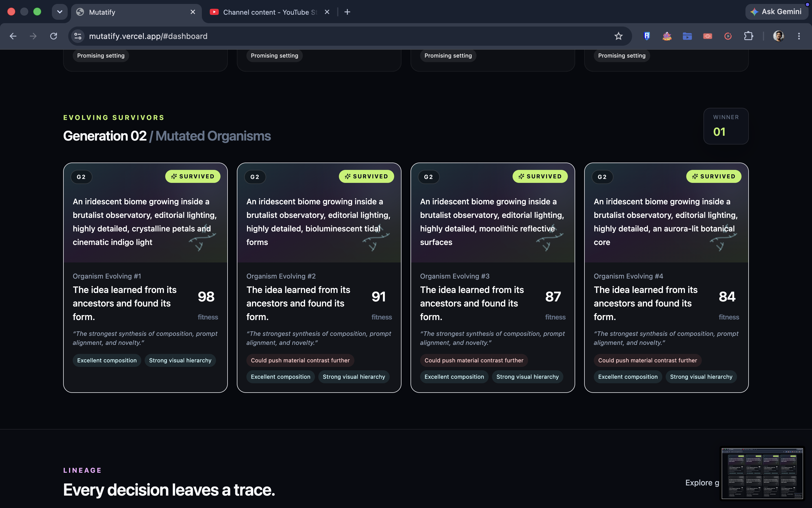
Task: Click the browser forward arrow
Action: [33, 36]
